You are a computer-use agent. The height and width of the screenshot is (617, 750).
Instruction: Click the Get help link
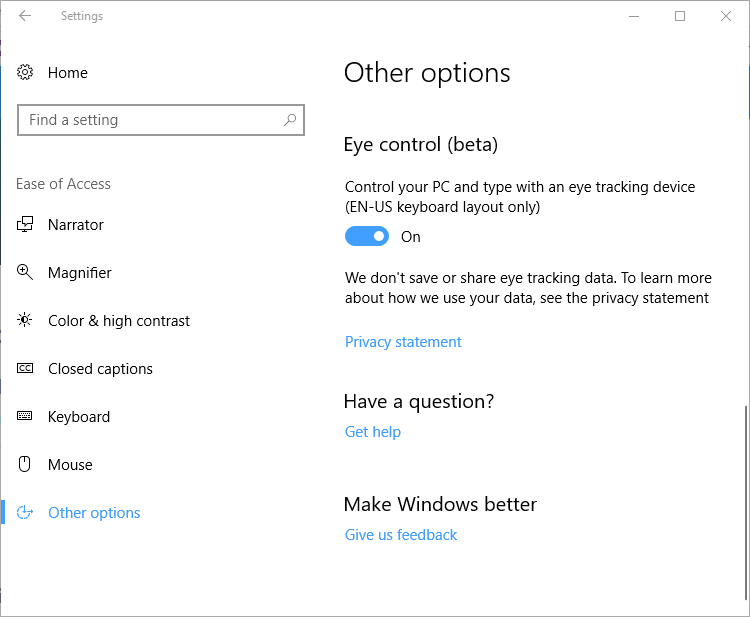pos(373,432)
